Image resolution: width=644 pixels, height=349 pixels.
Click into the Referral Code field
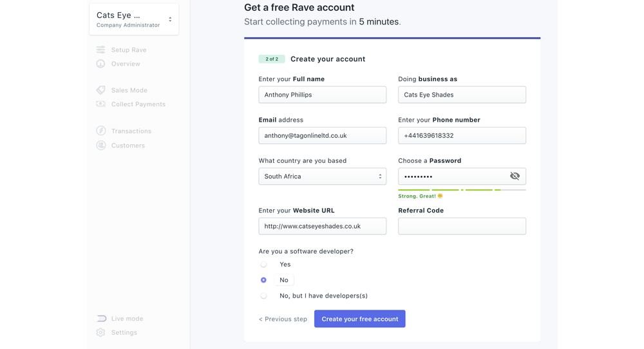coord(462,226)
